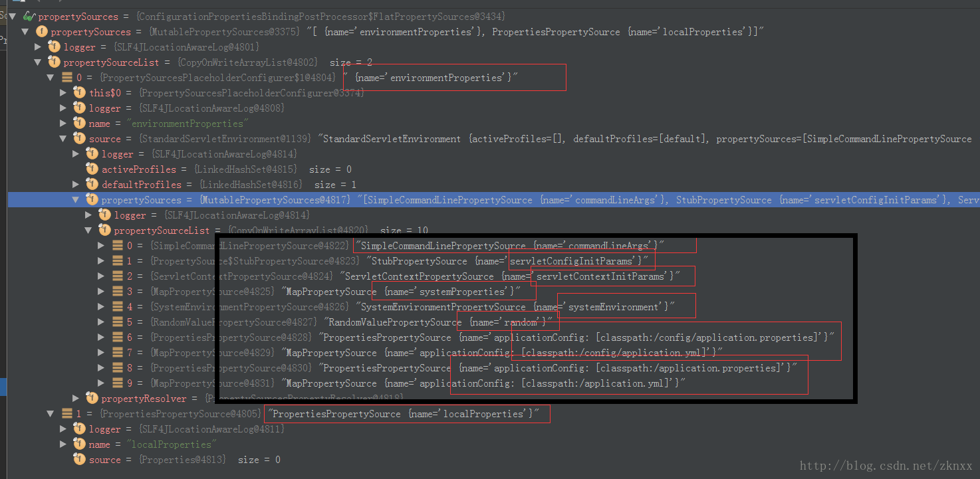Click element icon of RandomValuePropertySource@4827 row
980x479 pixels.
118,322
